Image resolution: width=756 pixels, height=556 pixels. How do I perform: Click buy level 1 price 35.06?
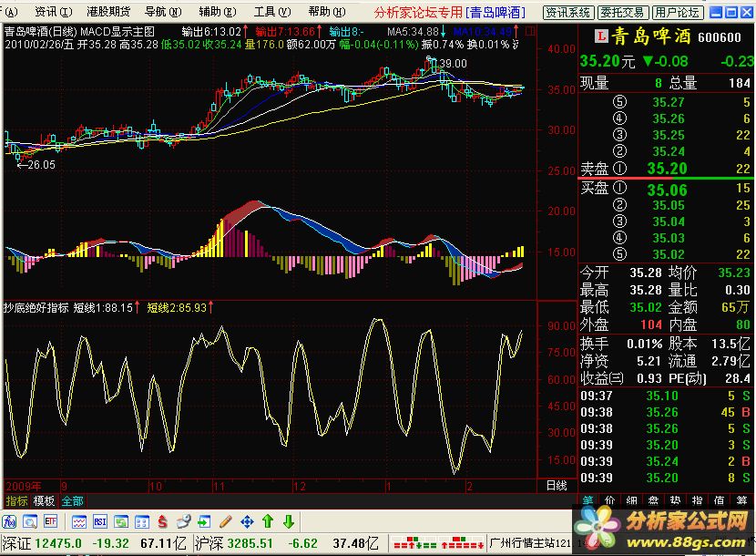667,190
